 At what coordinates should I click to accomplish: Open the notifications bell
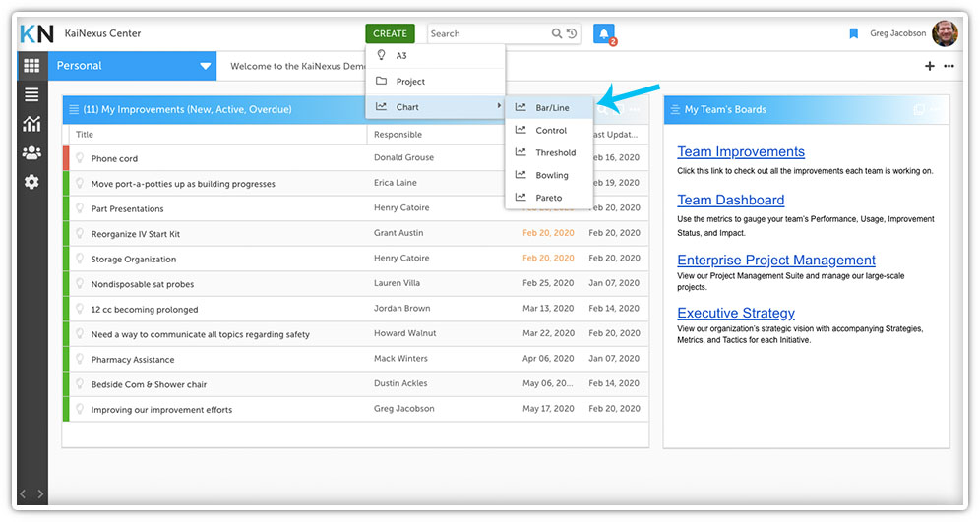click(x=604, y=33)
